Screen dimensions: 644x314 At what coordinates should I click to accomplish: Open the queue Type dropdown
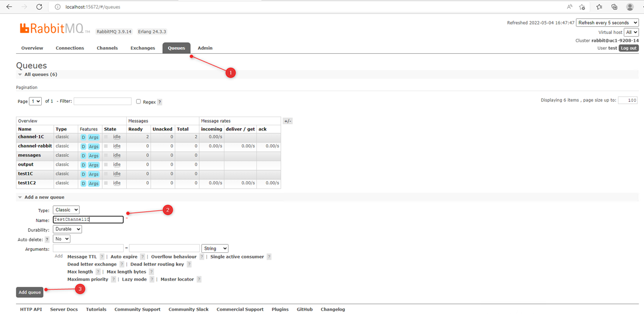[66, 210]
